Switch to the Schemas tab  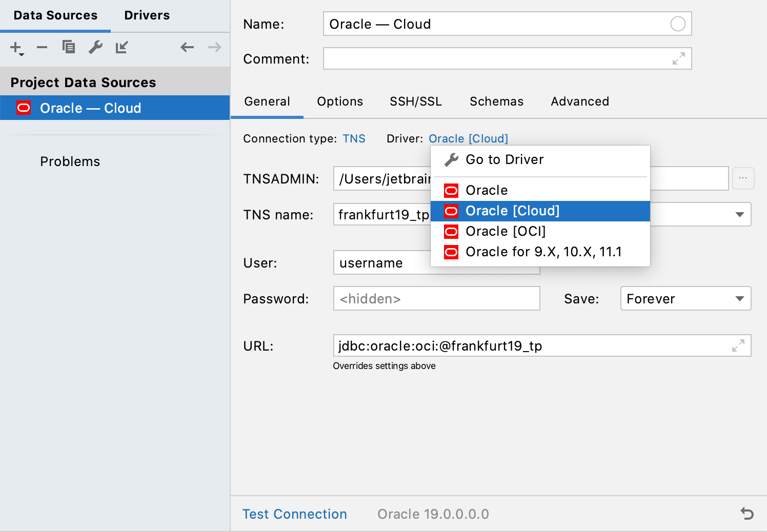click(496, 101)
